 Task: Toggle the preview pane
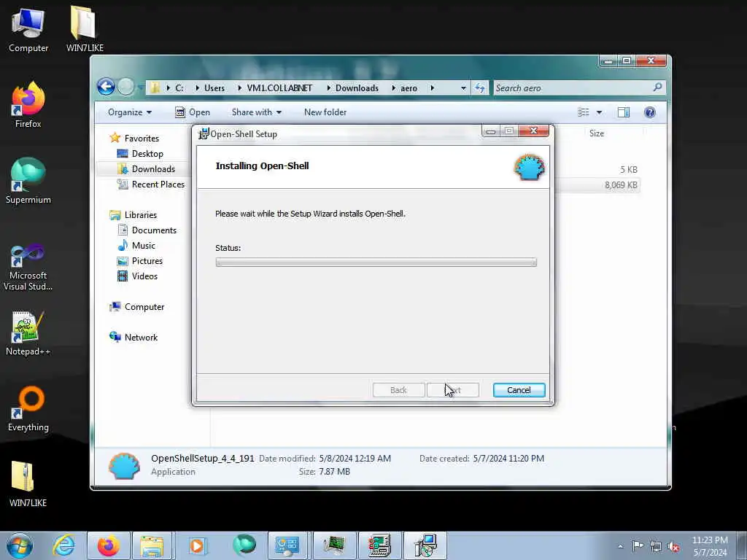(x=624, y=112)
